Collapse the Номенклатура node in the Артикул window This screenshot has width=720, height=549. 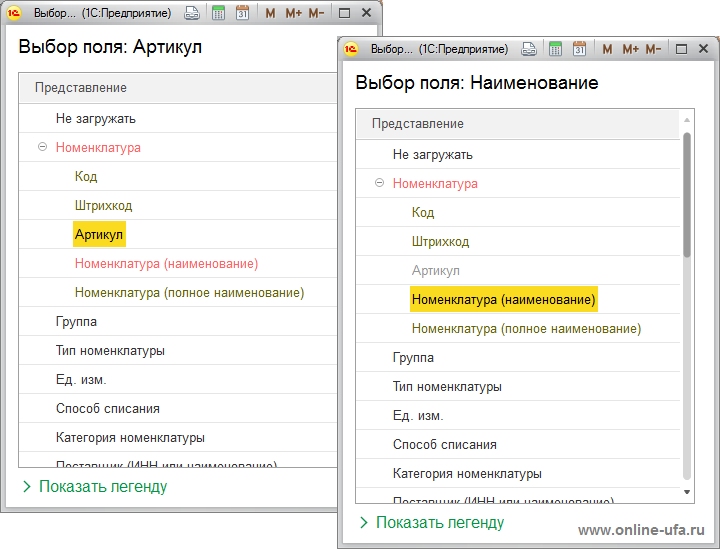pos(42,147)
